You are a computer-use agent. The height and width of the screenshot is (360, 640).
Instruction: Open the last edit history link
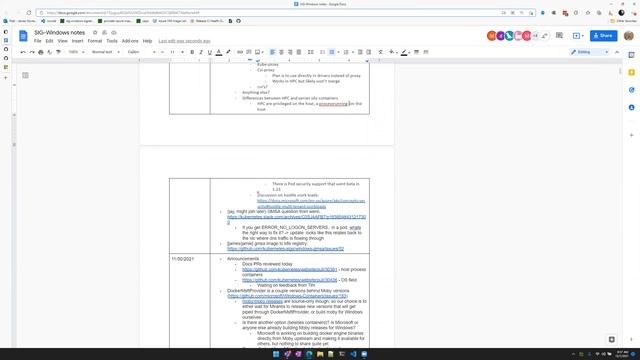(184, 41)
